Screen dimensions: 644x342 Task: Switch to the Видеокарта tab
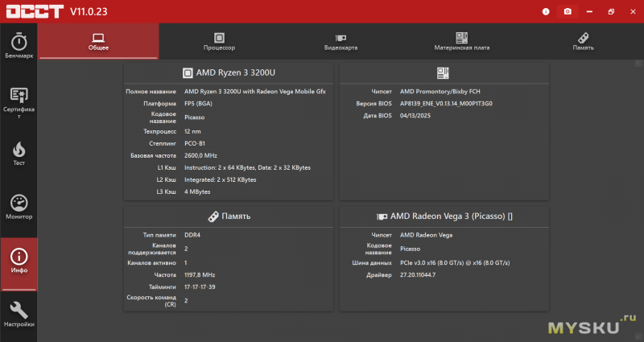pos(341,42)
